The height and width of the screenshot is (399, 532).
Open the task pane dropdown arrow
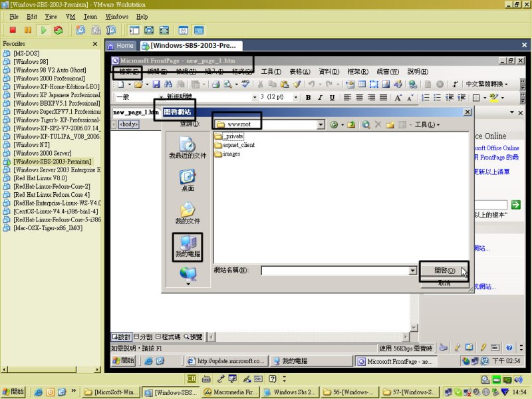click(x=511, y=112)
